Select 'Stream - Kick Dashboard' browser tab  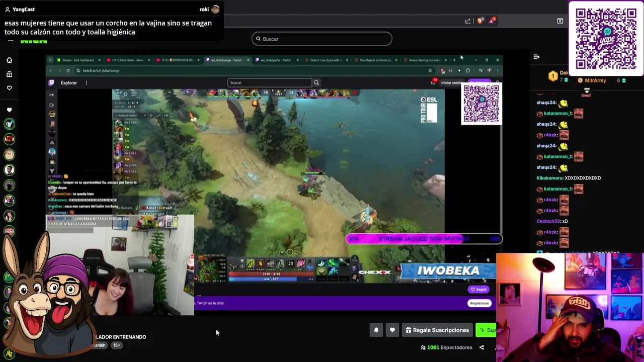click(x=78, y=60)
